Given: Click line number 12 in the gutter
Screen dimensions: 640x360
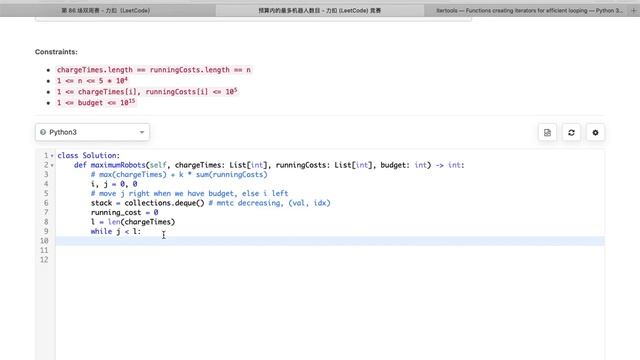Looking at the screenshot, I should pos(44,260).
